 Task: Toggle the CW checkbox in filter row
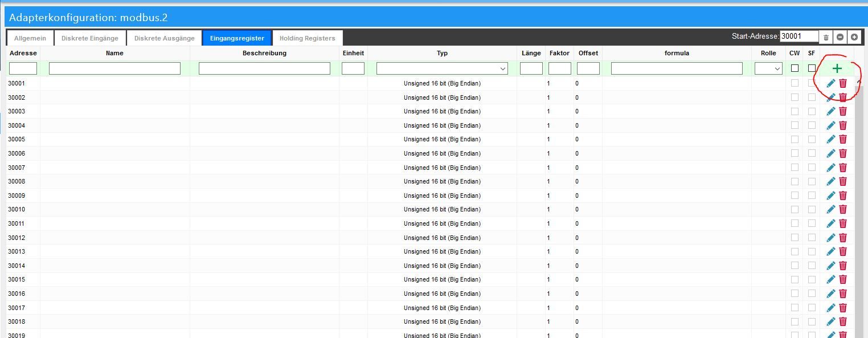795,68
